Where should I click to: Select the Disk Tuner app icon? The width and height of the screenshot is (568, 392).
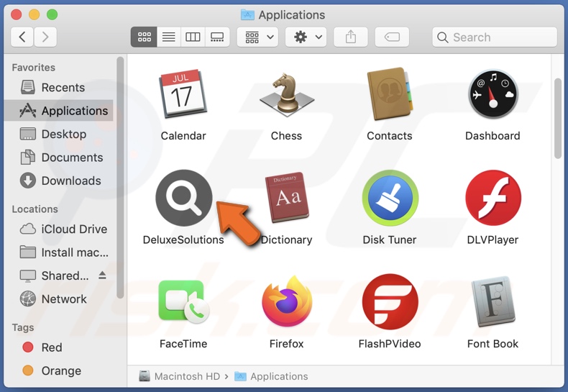pyautogui.click(x=390, y=198)
